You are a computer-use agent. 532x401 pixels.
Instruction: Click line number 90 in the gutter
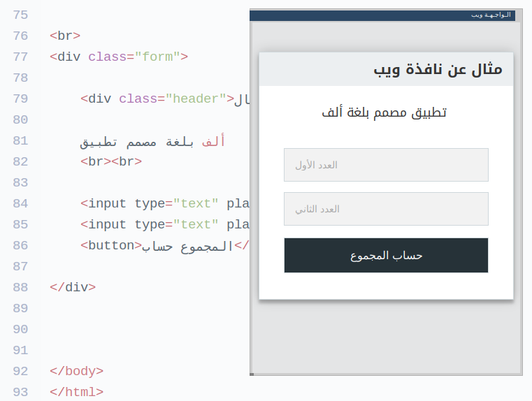click(20, 329)
